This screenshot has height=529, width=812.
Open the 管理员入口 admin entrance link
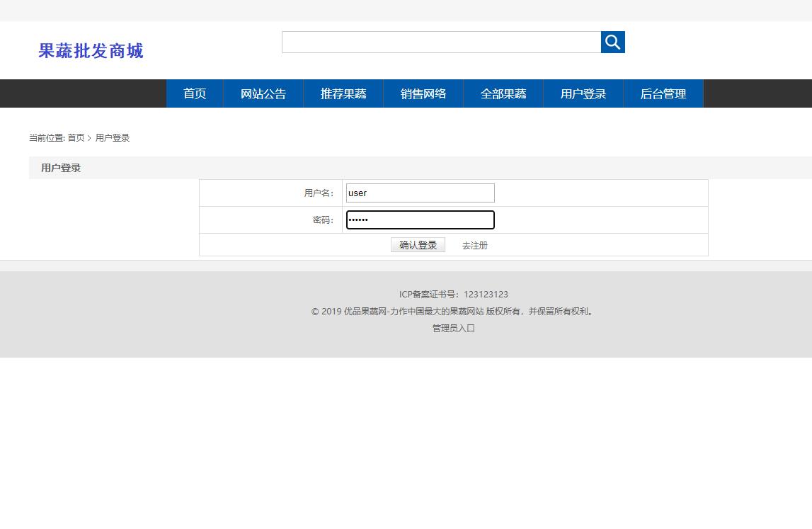(x=452, y=328)
